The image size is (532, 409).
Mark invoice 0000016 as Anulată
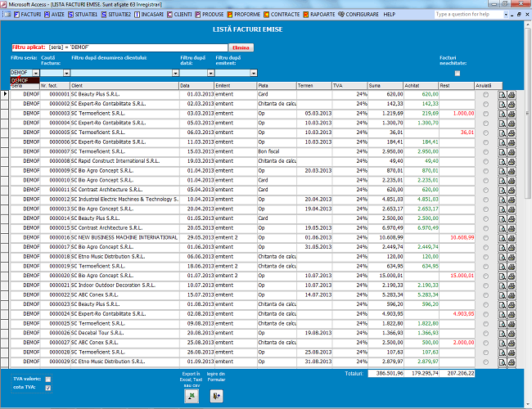coord(485,238)
